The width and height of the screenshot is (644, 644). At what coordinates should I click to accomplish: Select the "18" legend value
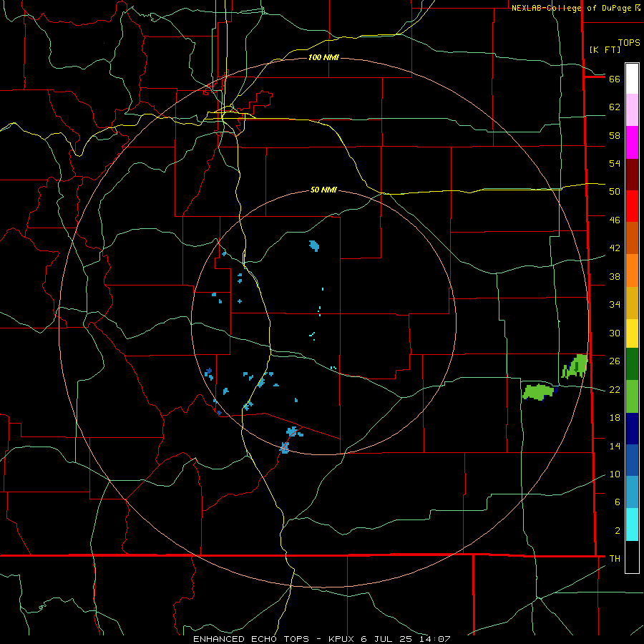[x=615, y=418]
